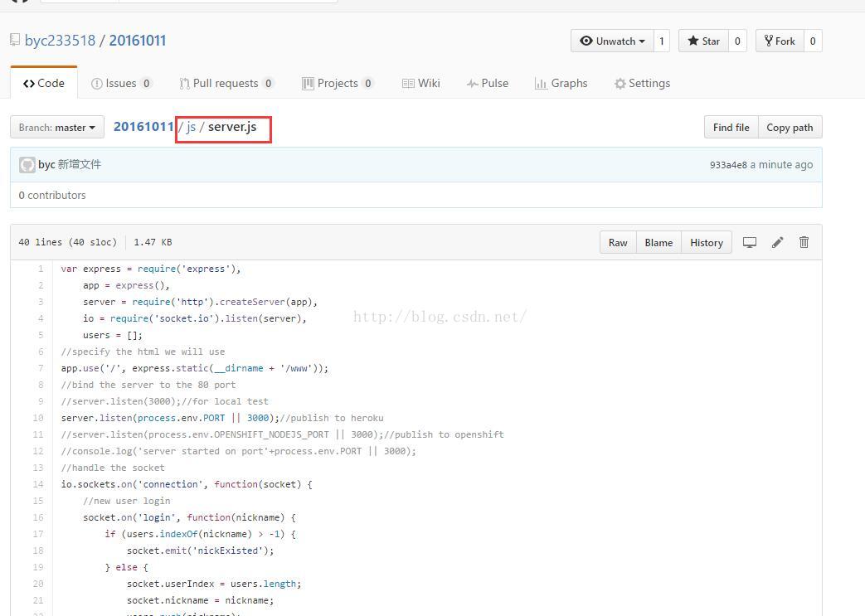Click the repository book icon beside byc233518
Image resolution: width=865 pixels, height=616 pixels.
point(15,41)
